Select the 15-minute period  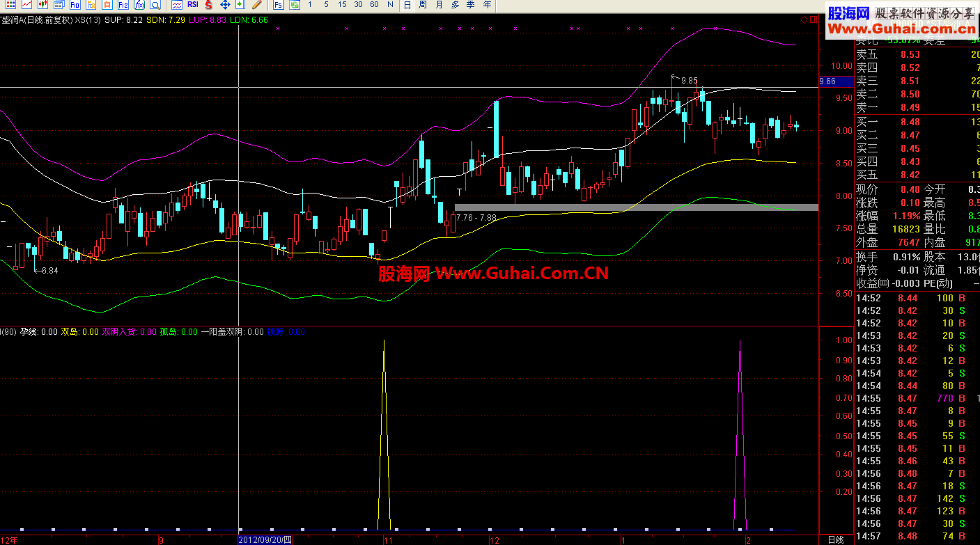(x=342, y=5)
